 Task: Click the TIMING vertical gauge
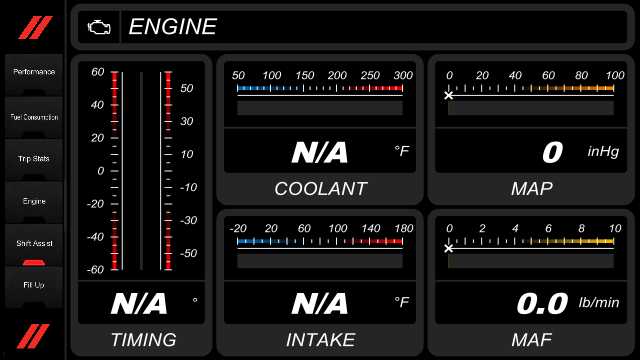[x=141, y=171]
